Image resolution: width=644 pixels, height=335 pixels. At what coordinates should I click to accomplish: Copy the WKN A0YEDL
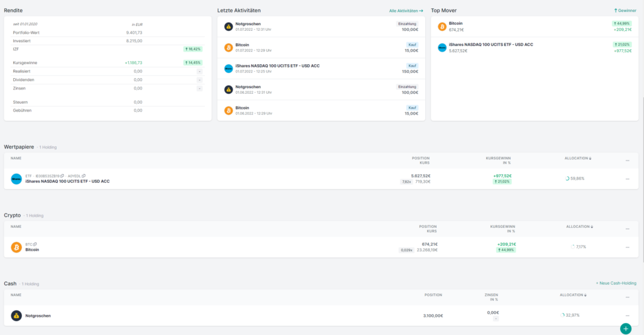coord(84,176)
